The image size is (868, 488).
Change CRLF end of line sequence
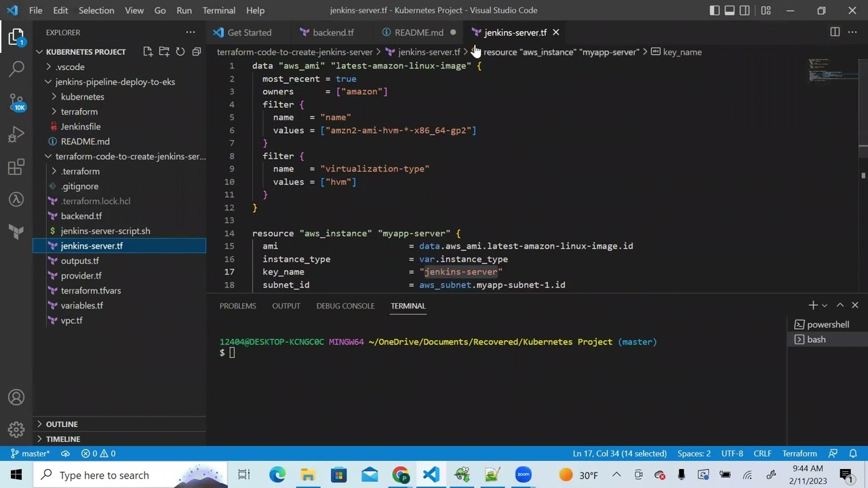point(762,453)
